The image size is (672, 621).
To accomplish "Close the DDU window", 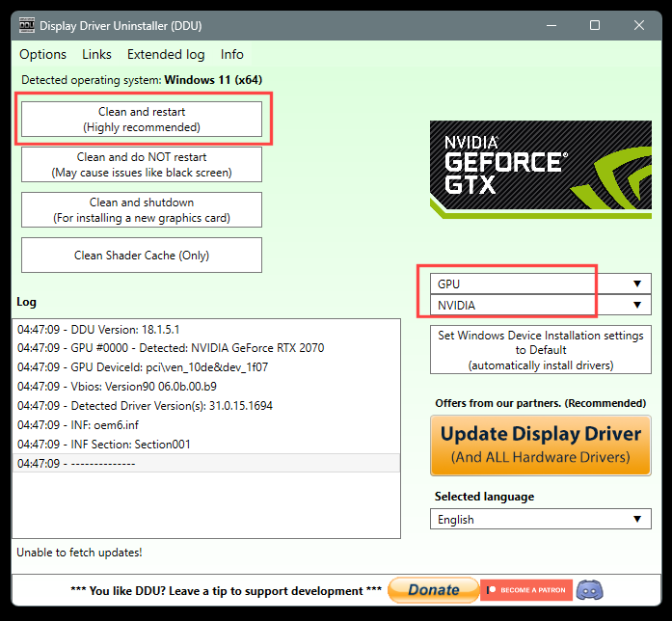I will click(x=639, y=25).
